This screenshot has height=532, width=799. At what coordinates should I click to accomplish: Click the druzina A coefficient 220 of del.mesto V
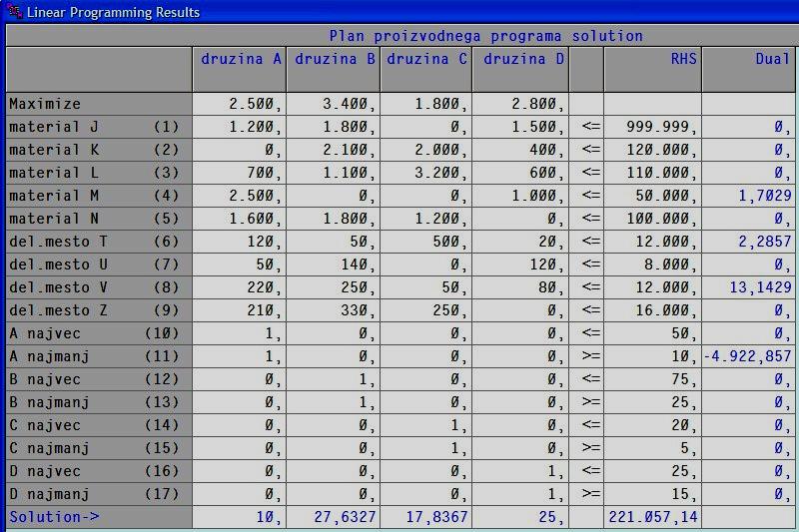240,287
